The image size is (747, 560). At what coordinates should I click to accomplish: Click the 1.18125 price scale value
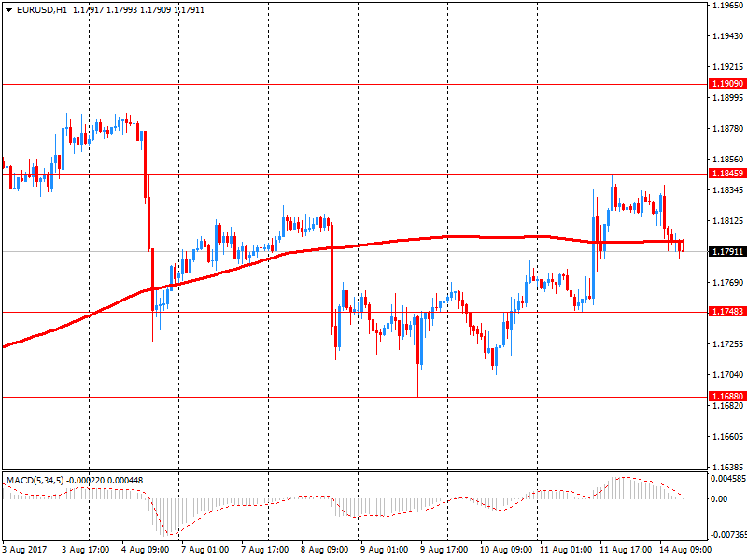[x=728, y=221]
